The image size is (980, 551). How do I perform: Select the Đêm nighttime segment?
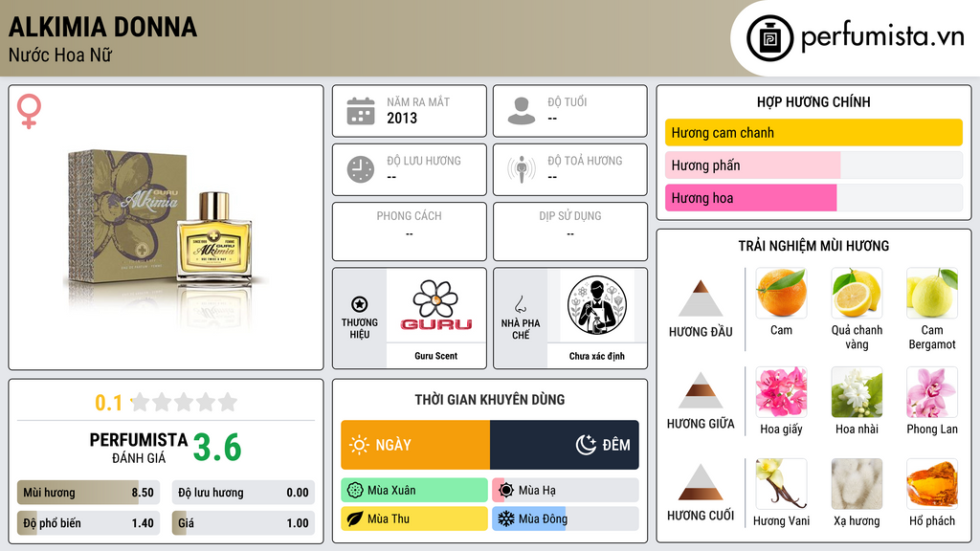click(565, 445)
